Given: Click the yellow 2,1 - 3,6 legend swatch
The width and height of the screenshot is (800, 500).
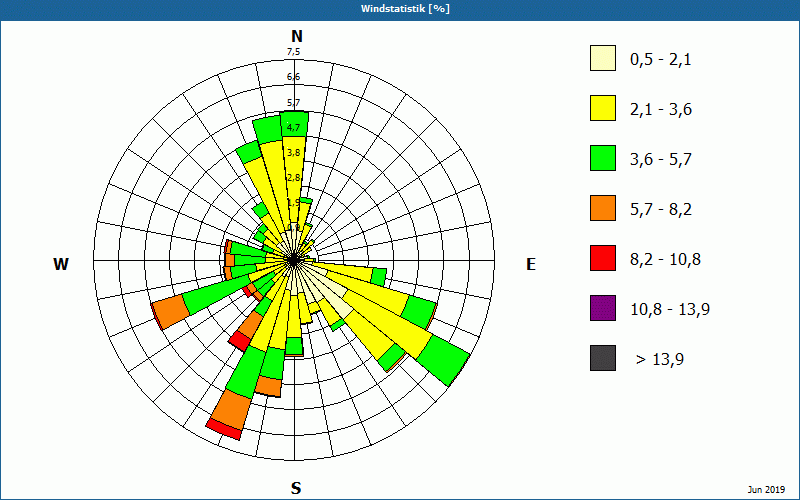Looking at the screenshot, I should pyautogui.click(x=603, y=108).
